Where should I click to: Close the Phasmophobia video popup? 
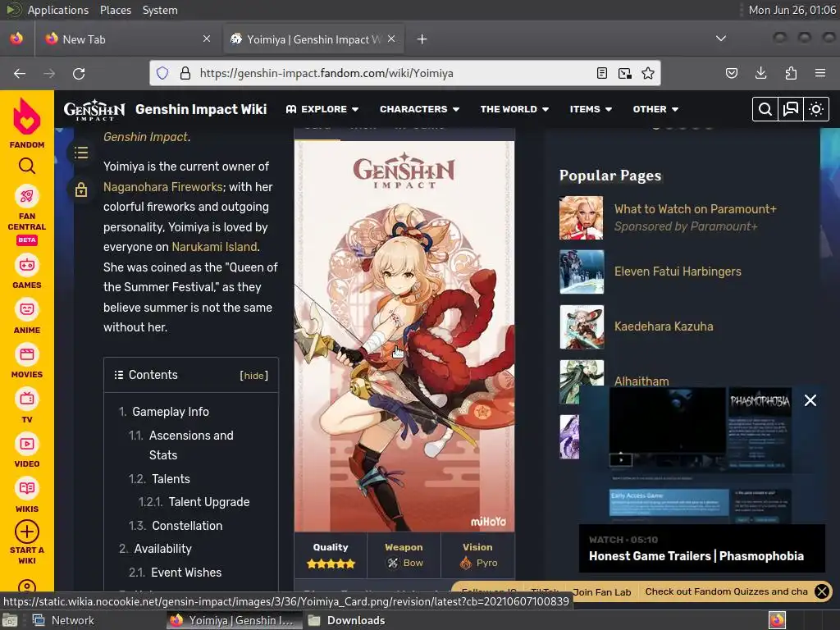pos(810,400)
